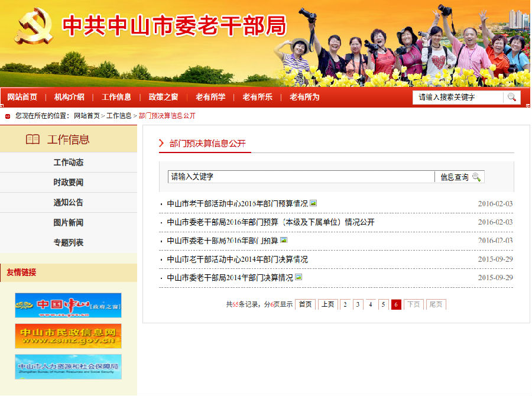Open 中山市老干部活动中心2014年部门决算情况 link
This screenshot has height=396, width=532.
[x=237, y=259]
